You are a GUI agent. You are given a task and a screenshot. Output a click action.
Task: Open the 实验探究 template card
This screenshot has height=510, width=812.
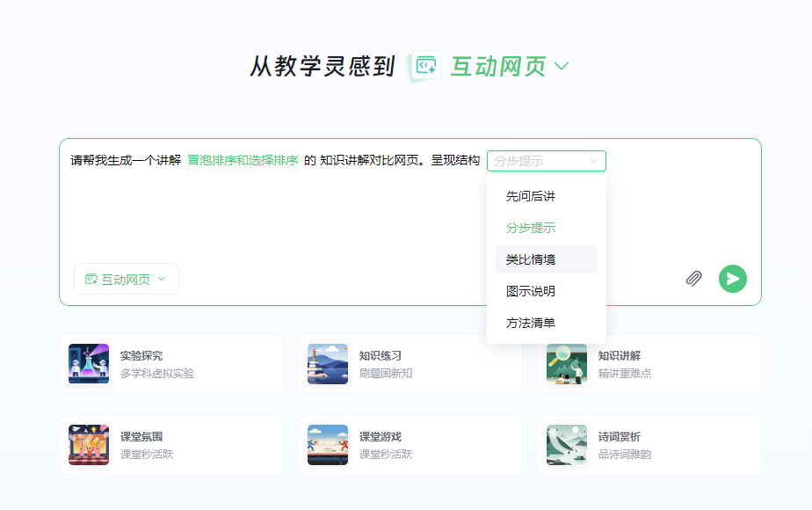pyautogui.click(x=171, y=364)
